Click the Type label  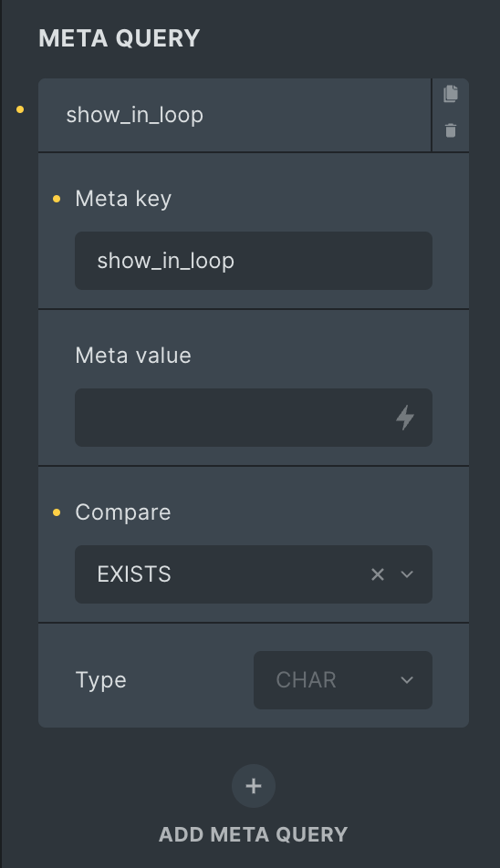coord(100,680)
